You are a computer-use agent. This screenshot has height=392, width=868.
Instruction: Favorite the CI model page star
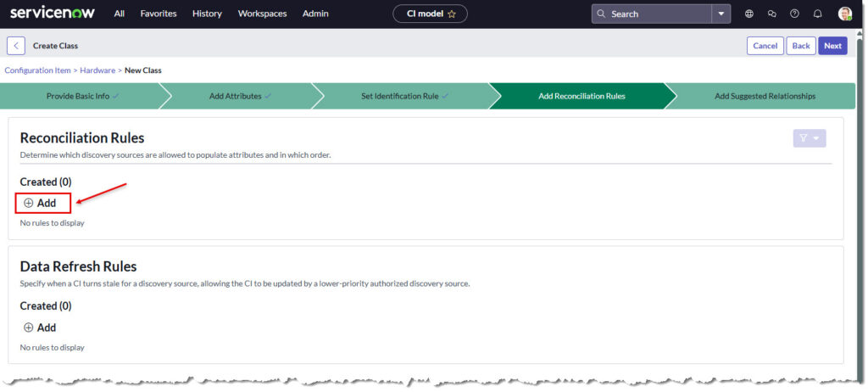(x=452, y=14)
